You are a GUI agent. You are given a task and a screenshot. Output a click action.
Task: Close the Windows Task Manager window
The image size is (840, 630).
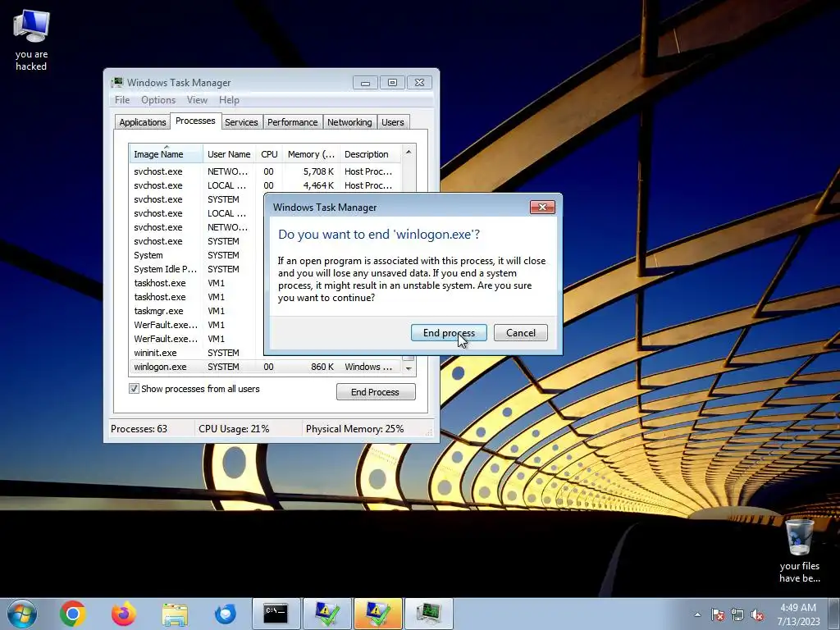point(419,83)
